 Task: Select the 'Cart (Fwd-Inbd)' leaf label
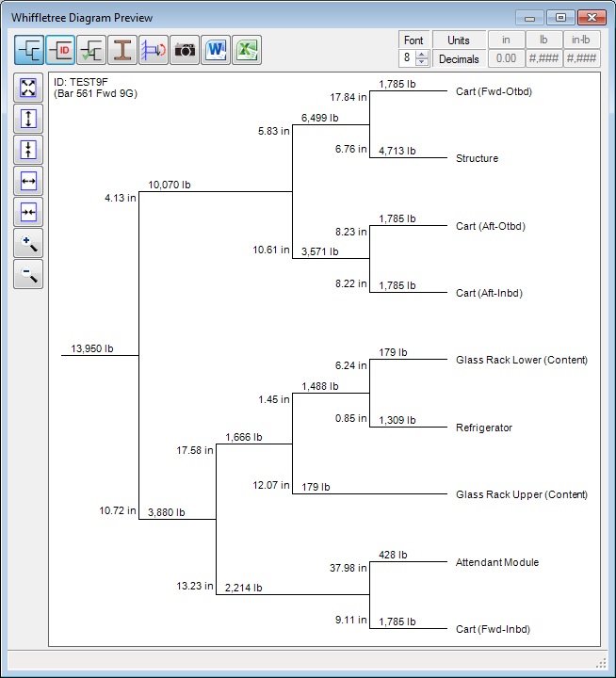click(x=494, y=629)
